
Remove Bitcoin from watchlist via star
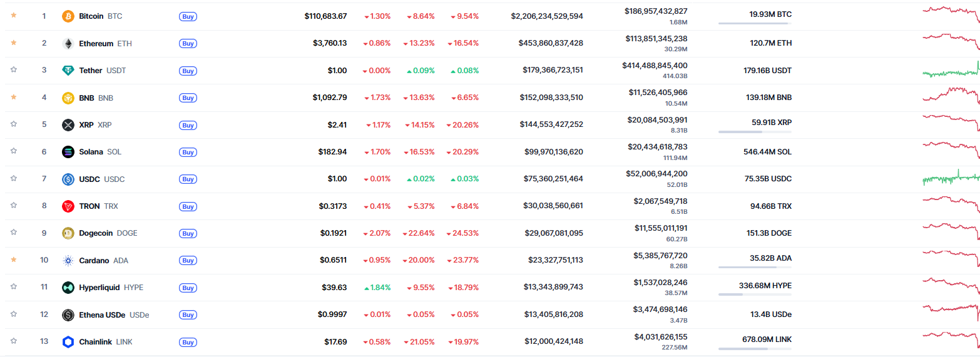click(14, 16)
